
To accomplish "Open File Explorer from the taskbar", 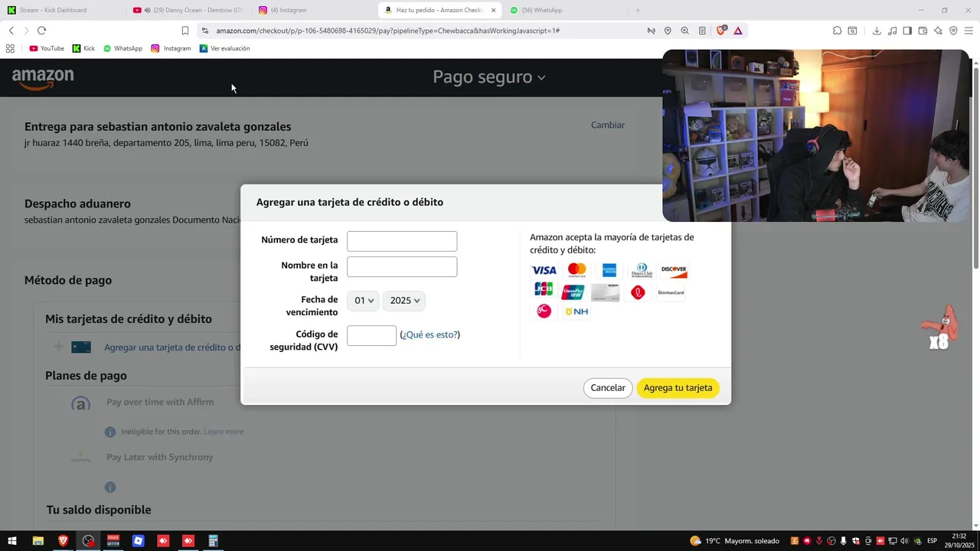I will click(x=38, y=541).
